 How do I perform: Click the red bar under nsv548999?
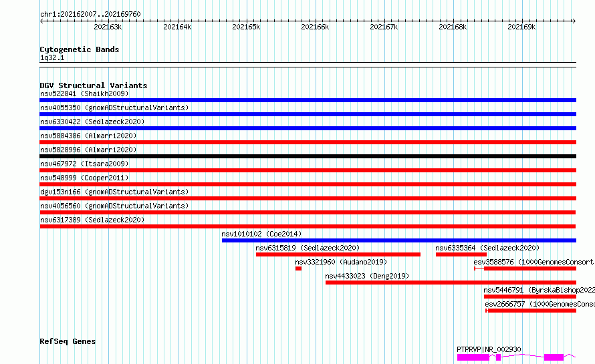[x=308, y=184]
